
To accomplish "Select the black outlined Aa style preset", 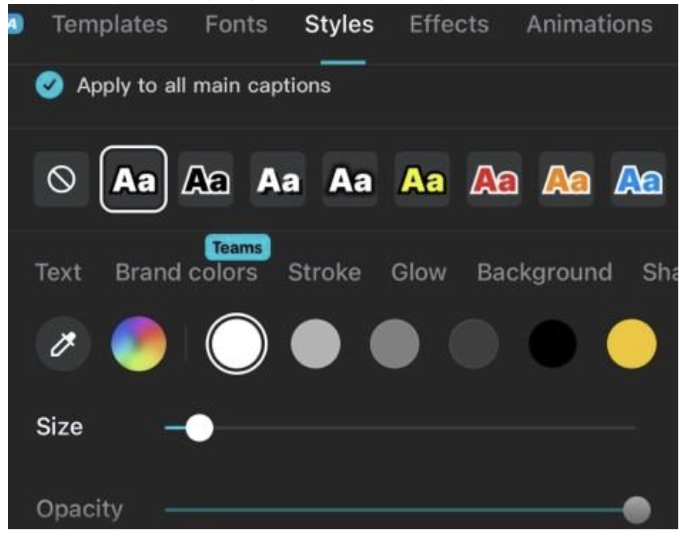I will click(x=206, y=181).
